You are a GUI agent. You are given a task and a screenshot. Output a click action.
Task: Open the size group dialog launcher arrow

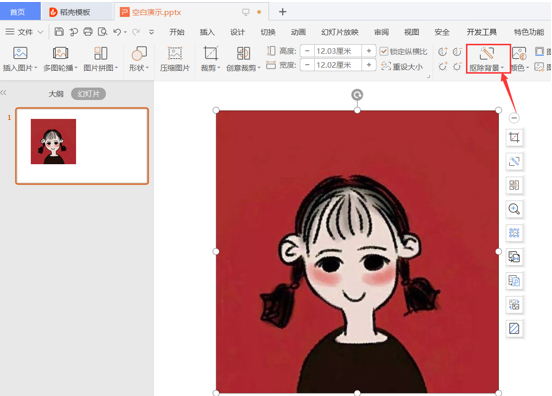[x=428, y=76]
